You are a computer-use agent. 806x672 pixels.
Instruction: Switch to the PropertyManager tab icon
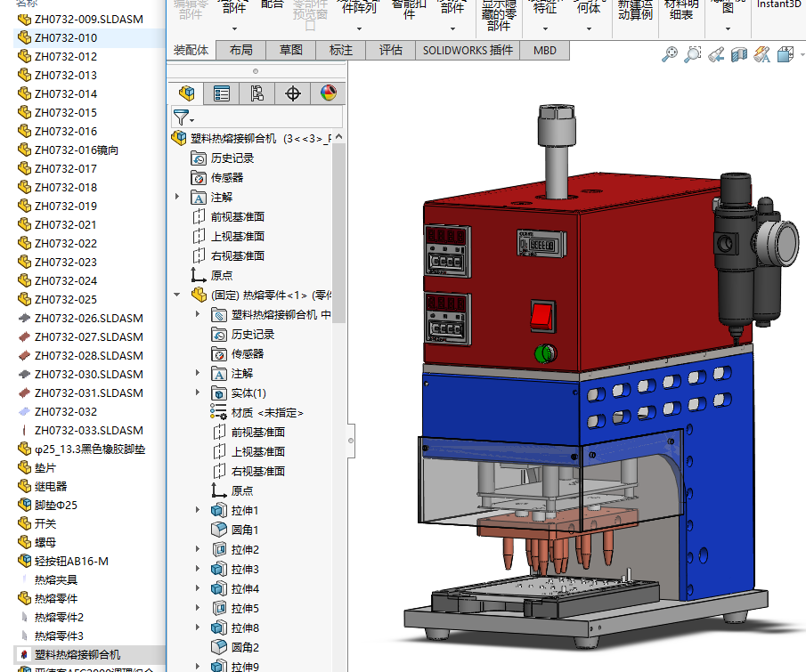pos(222,93)
